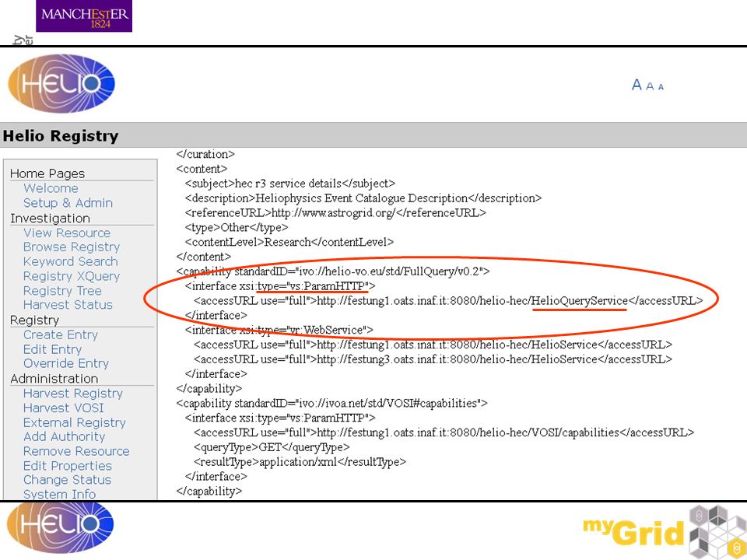The height and width of the screenshot is (560, 747).
Task: Click Registry section heading in sidebar
Action: click(x=34, y=320)
